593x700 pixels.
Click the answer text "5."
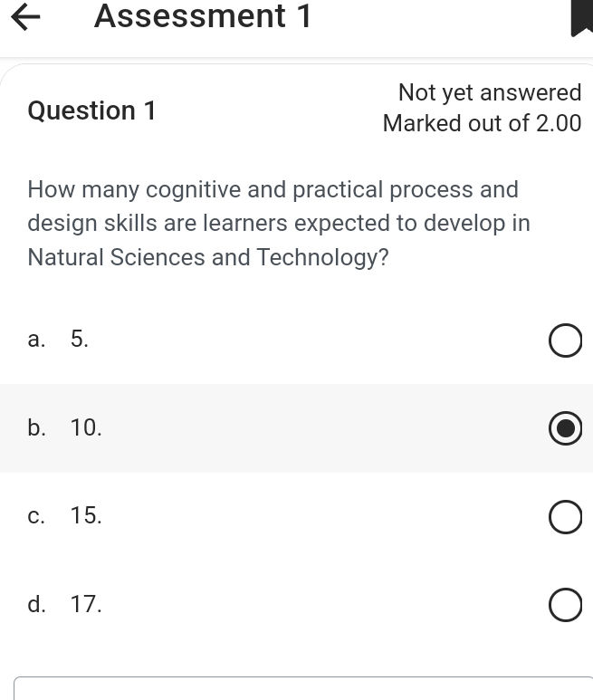coord(80,340)
